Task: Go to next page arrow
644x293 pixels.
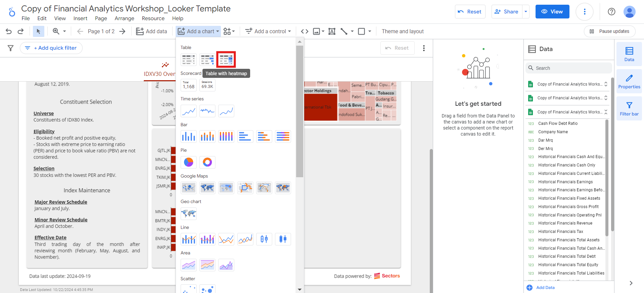Action: (123, 31)
